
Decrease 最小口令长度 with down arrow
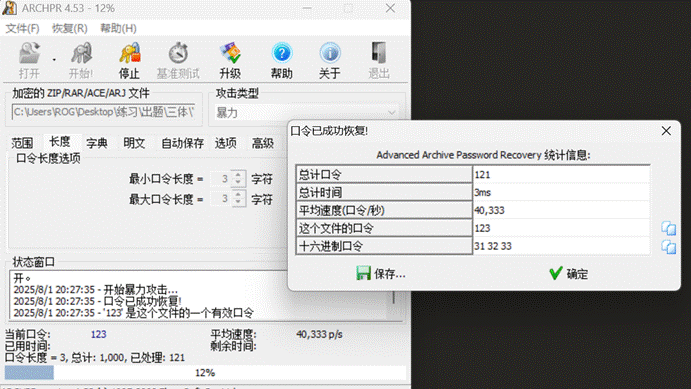click(238, 182)
